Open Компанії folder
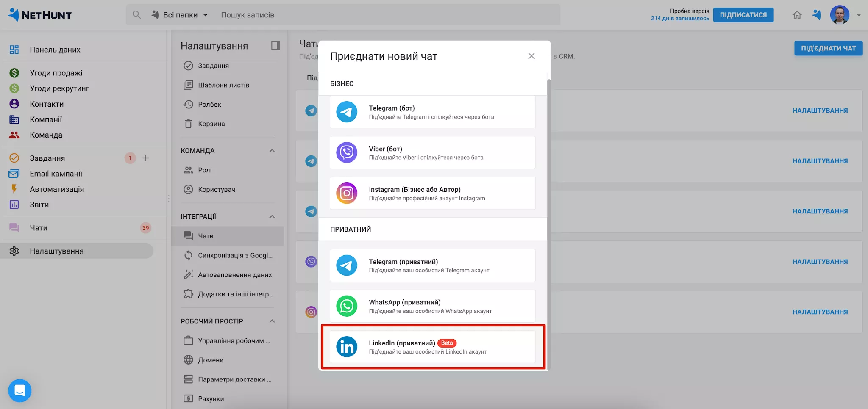Screen dimensions: 868x409 pyautogui.click(x=46, y=119)
